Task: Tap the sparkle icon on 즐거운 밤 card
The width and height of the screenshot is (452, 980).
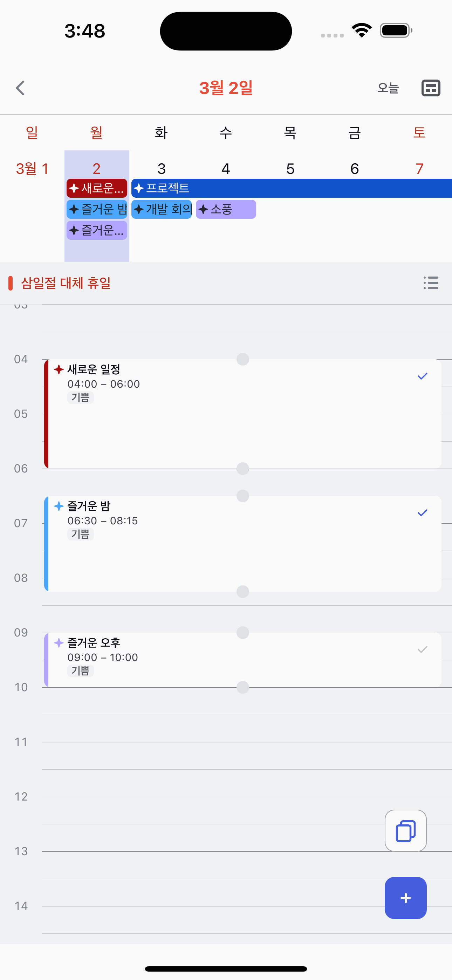Action: pyautogui.click(x=59, y=506)
